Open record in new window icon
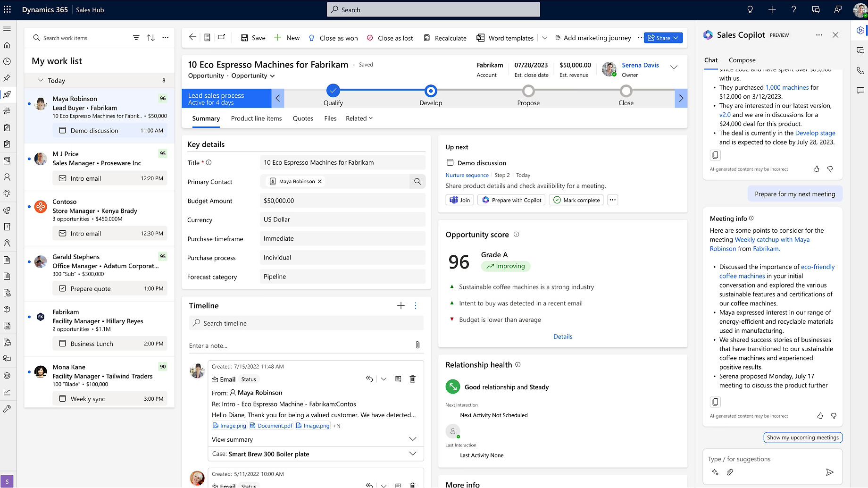 (222, 37)
